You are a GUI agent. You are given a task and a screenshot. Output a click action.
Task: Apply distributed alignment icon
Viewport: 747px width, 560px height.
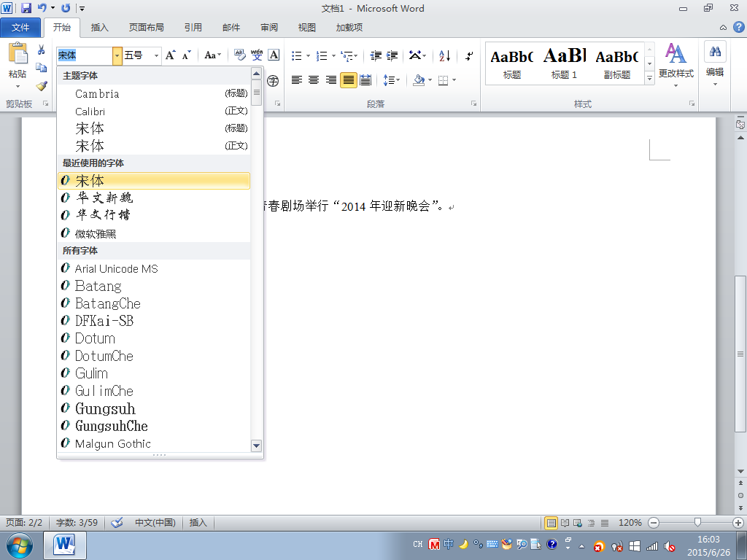tap(365, 80)
